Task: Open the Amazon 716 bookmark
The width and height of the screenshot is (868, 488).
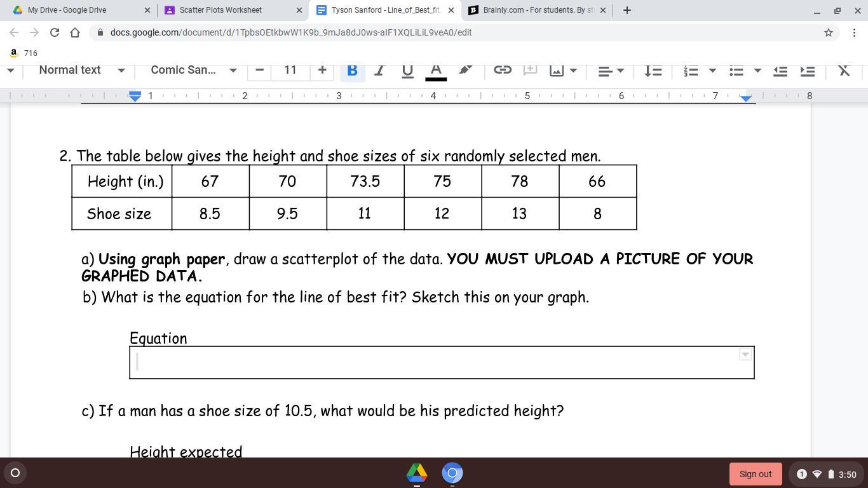Action: click(24, 53)
